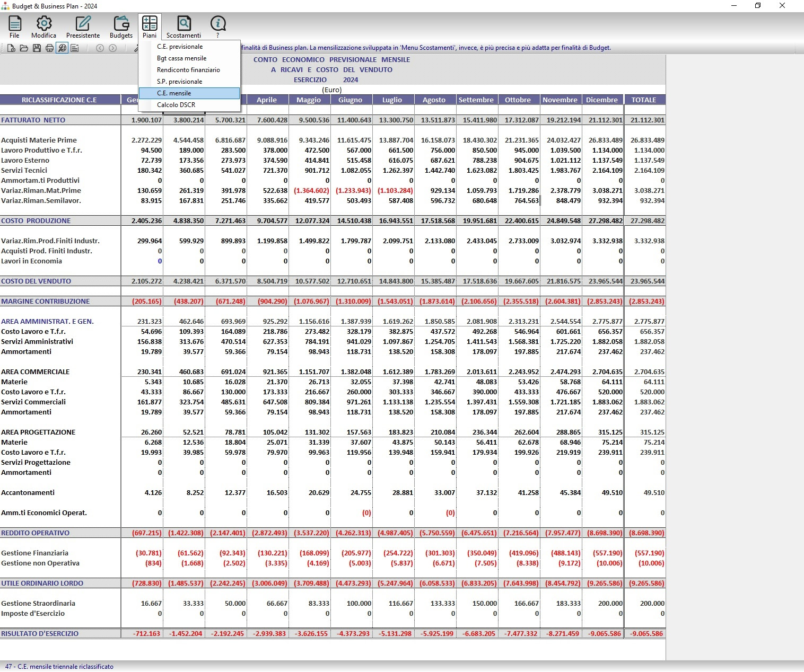
Task: Click the Servizi Amministrativi row label
Action: [37, 342]
